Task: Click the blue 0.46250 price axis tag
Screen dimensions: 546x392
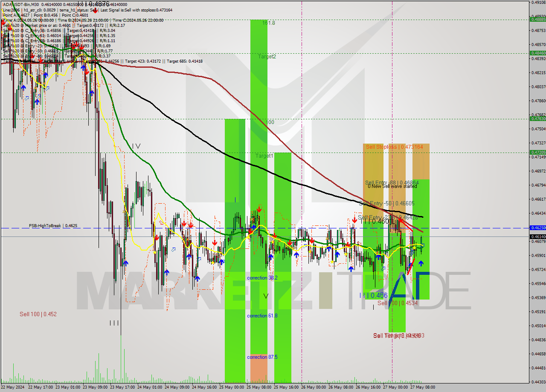Action: [538, 228]
